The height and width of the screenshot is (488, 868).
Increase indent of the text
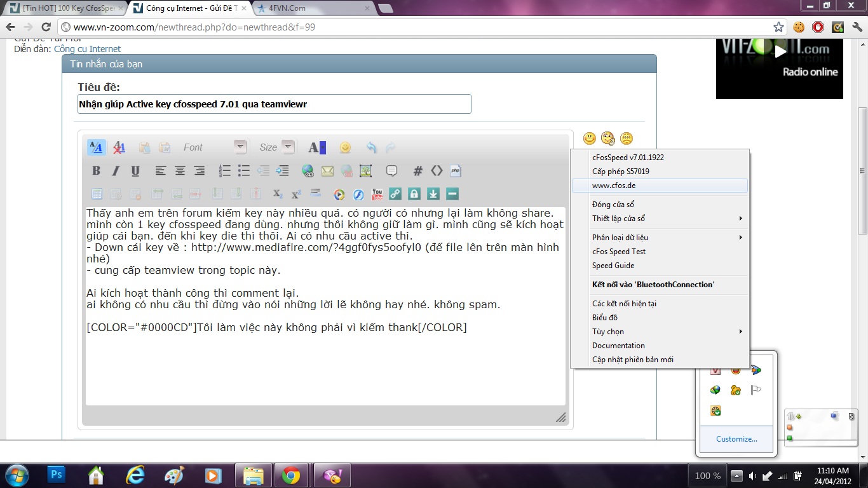click(283, 171)
